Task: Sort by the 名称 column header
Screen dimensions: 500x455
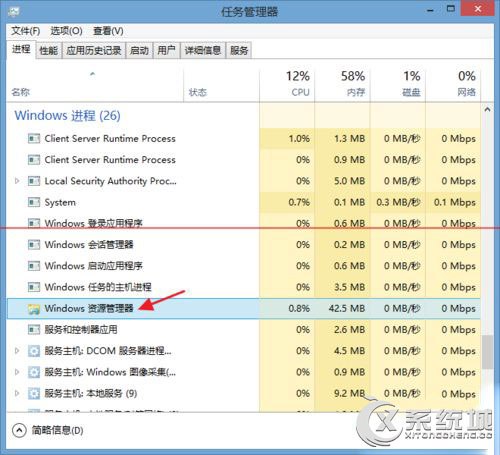Action: point(95,85)
